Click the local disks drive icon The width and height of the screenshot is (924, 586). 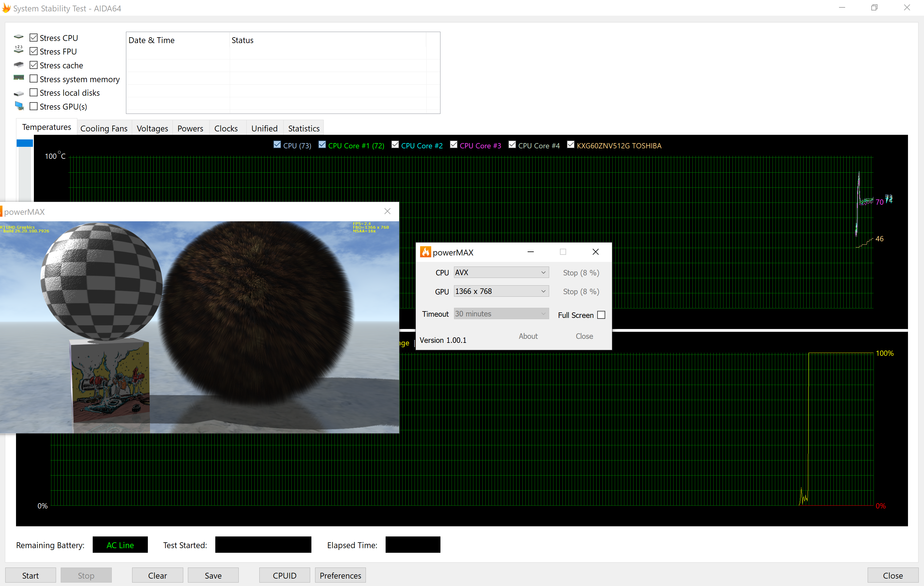click(x=18, y=93)
